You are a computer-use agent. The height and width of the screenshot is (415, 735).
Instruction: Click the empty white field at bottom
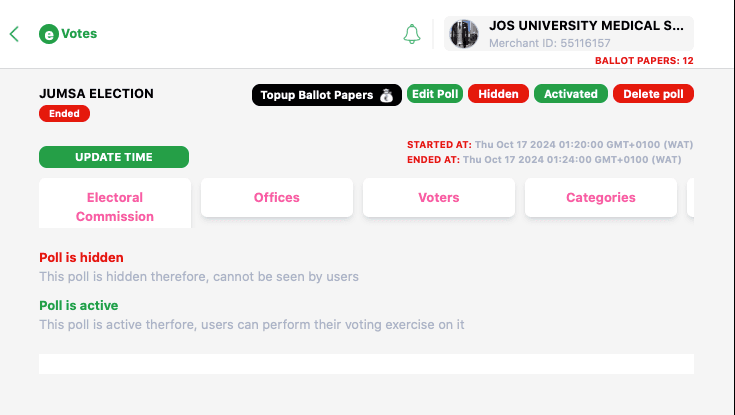pos(366,364)
